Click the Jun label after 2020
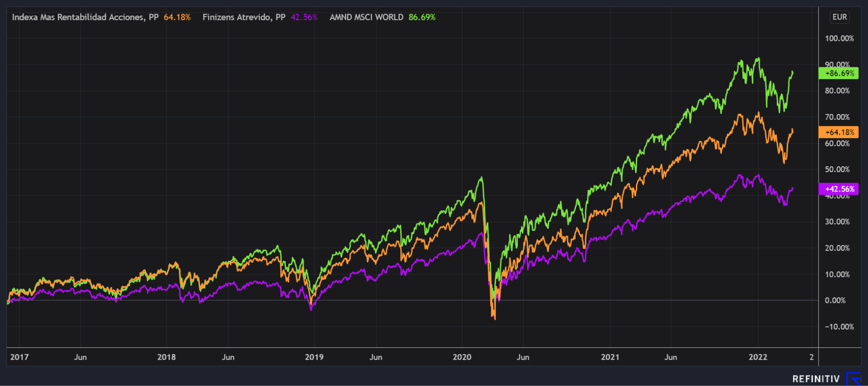The image size is (868, 386). click(523, 357)
